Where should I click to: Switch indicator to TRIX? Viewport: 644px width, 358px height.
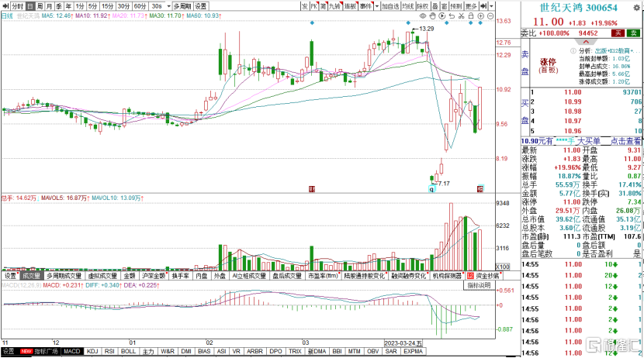click(x=295, y=352)
